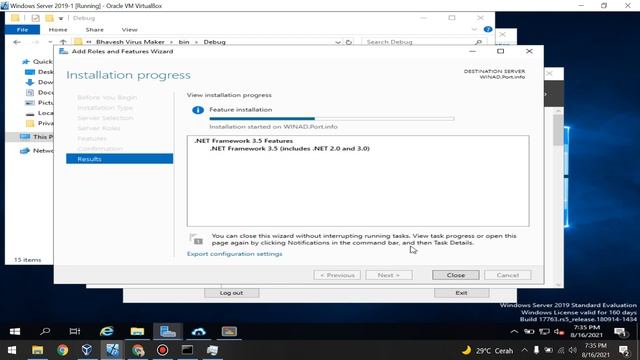Image resolution: width=640 pixels, height=360 pixels.
Task: Click the notification flag icon beside wizard note
Action: click(x=196, y=239)
